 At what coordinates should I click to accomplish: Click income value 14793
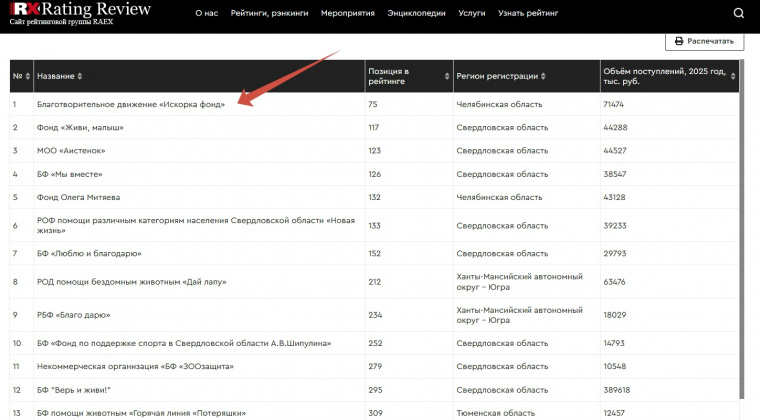coord(614,343)
